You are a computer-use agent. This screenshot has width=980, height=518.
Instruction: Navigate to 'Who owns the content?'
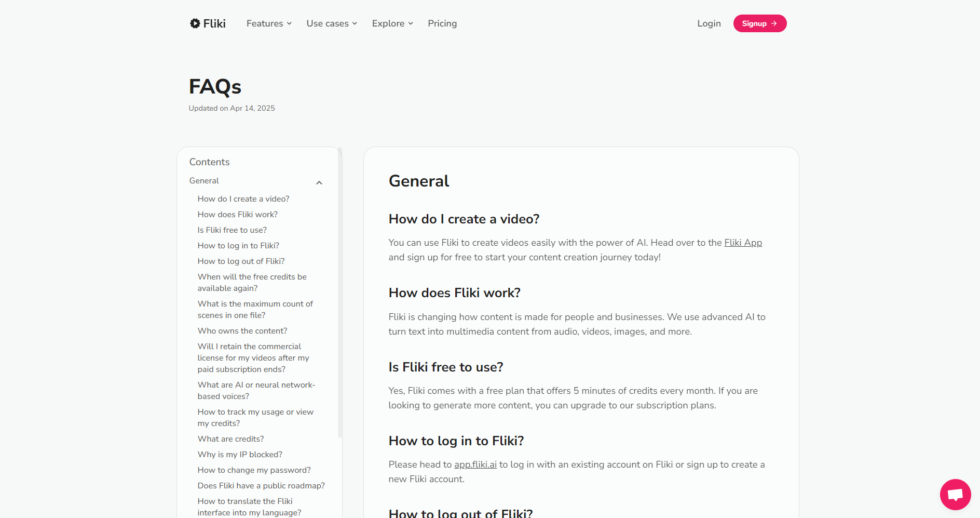242,331
